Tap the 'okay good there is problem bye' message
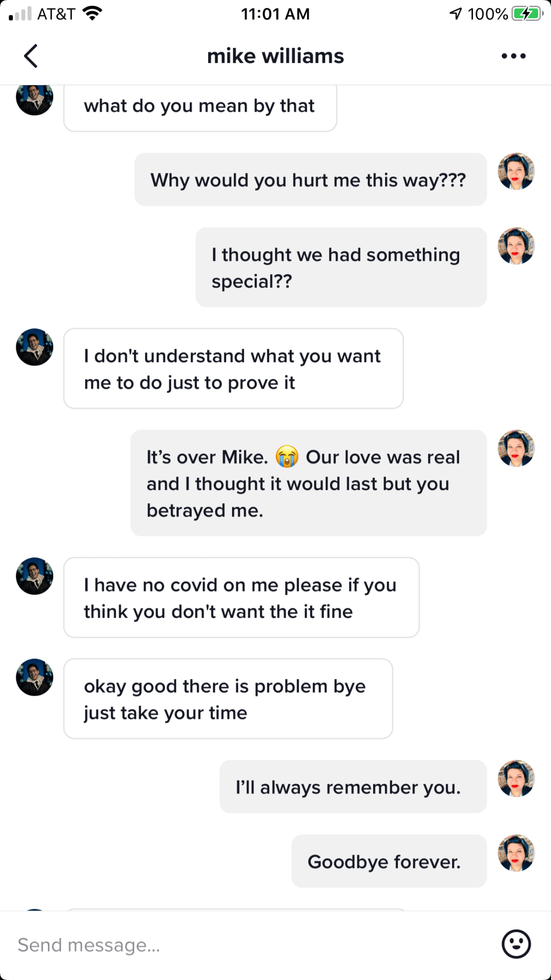The height and width of the screenshot is (980, 551). coord(228,699)
